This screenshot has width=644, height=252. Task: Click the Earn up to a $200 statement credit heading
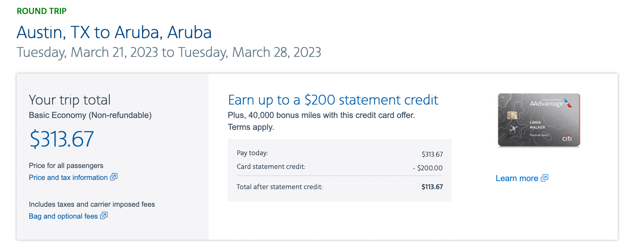pyautogui.click(x=333, y=100)
